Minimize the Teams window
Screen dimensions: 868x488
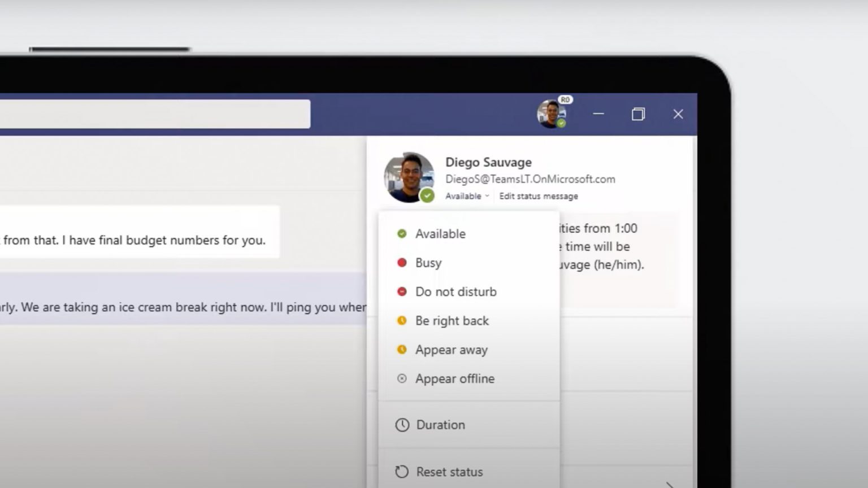coord(598,114)
